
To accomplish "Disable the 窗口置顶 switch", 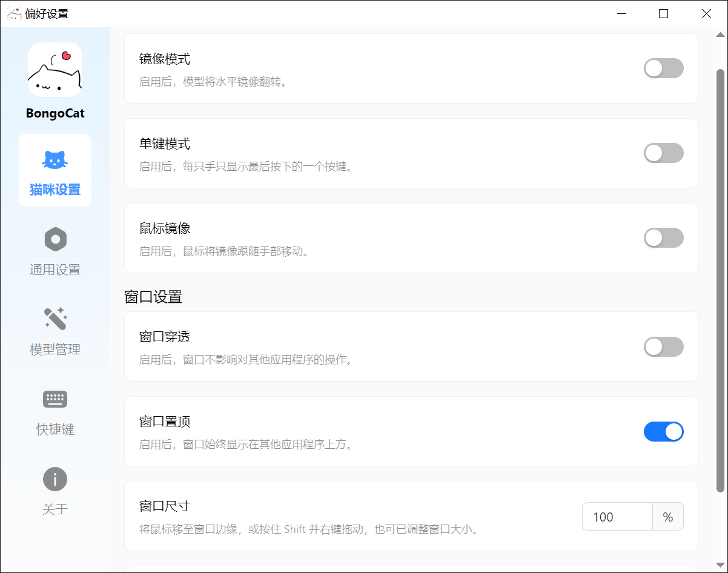I will [664, 432].
